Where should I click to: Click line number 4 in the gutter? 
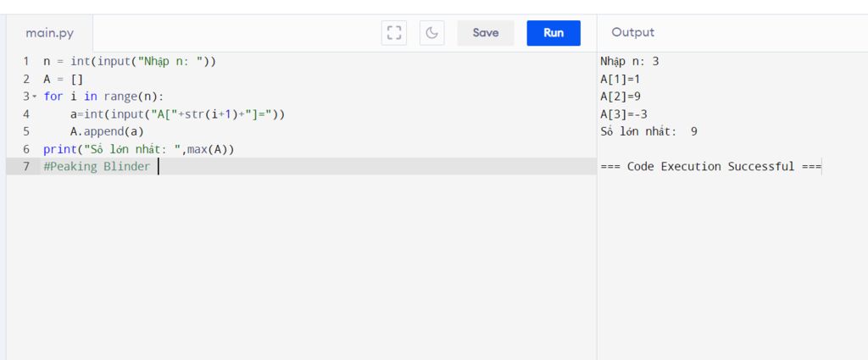pos(25,114)
